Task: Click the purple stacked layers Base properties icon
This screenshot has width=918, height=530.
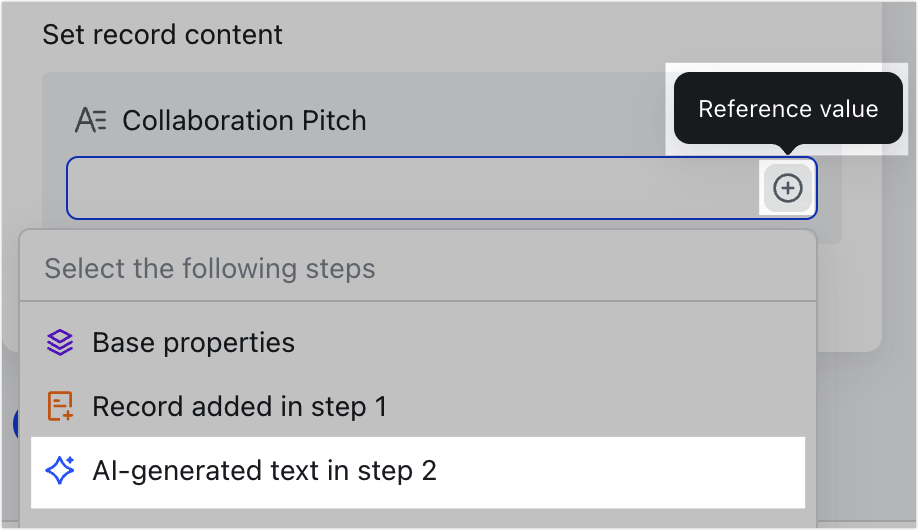Action: click(x=60, y=343)
